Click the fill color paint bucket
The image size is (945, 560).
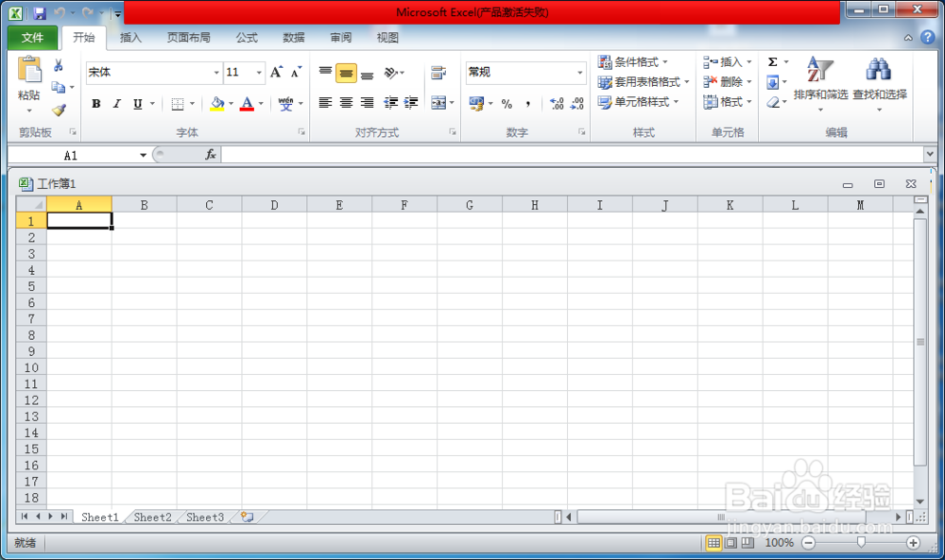pos(217,104)
